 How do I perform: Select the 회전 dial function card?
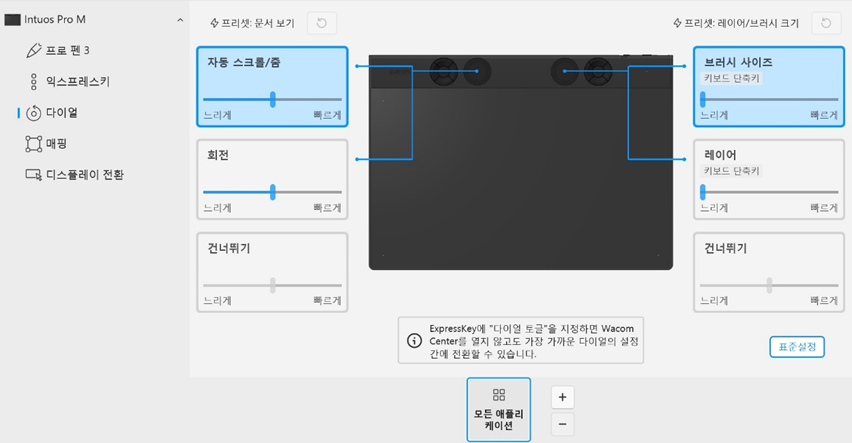(x=272, y=179)
